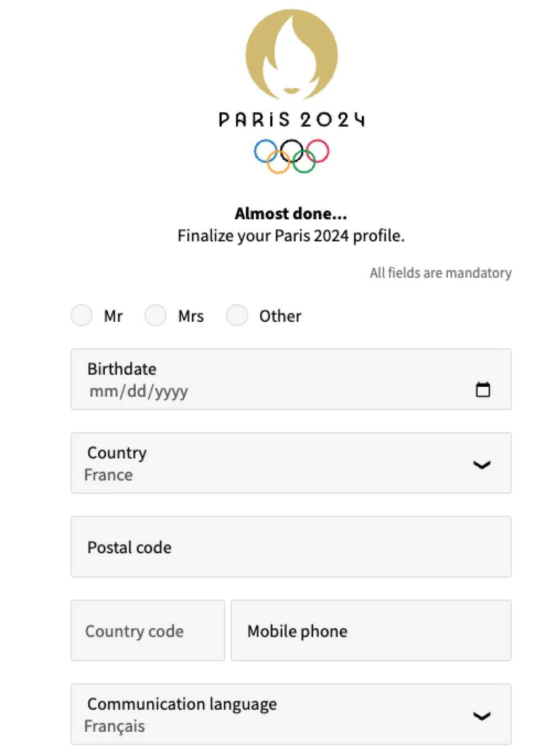Click the Communication language chevron arrow

tap(481, 716)
